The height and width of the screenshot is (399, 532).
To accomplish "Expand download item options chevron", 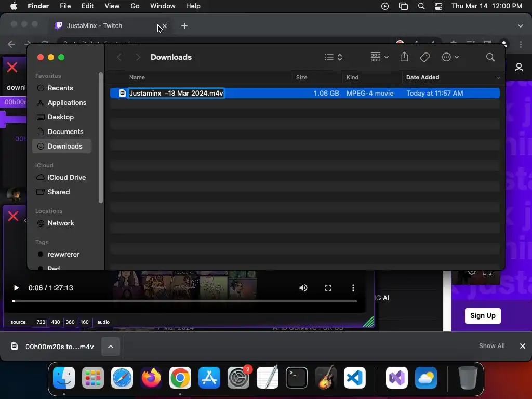I will [111, 347].
